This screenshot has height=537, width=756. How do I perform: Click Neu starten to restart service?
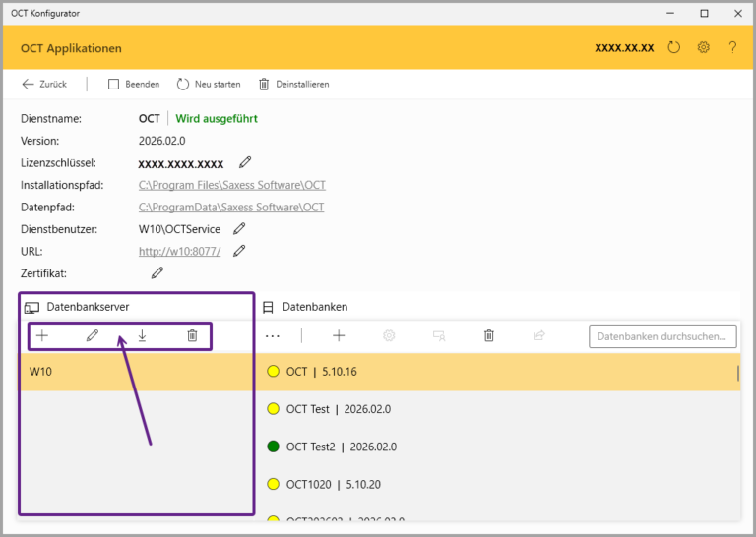[209, 84]
